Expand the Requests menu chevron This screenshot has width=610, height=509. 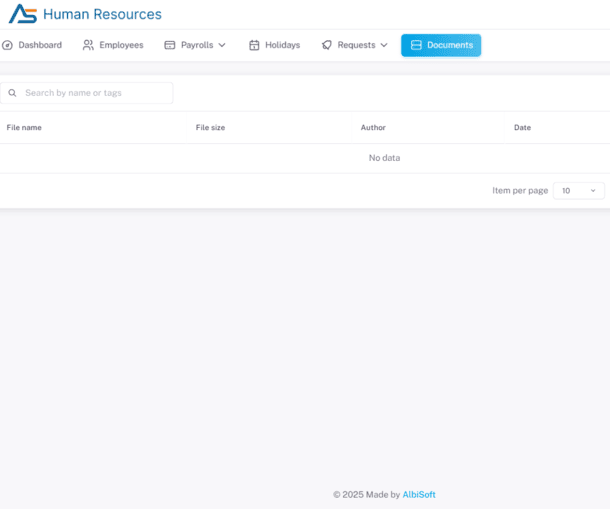coord(384,45)
